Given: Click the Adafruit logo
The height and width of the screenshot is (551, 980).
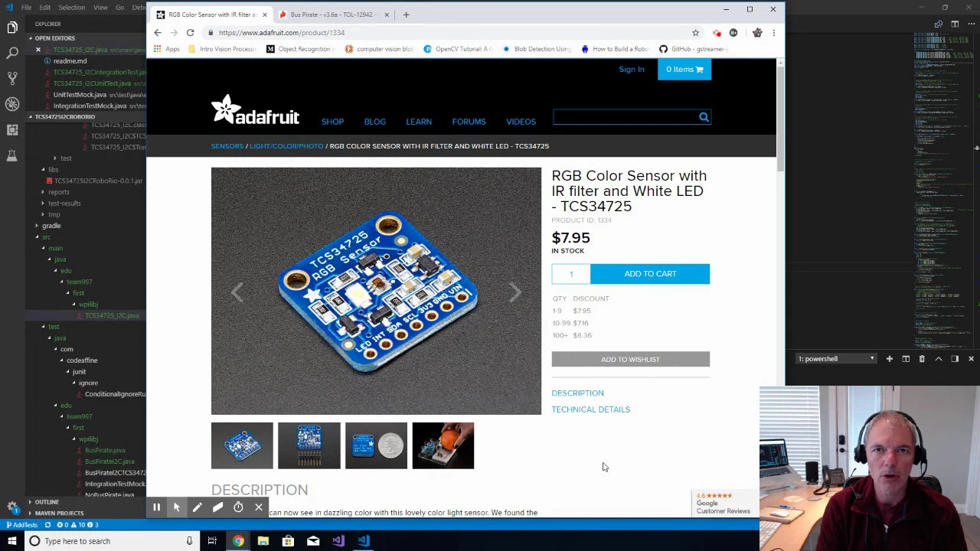Looking at the screenshot, I should pos(255,110).
